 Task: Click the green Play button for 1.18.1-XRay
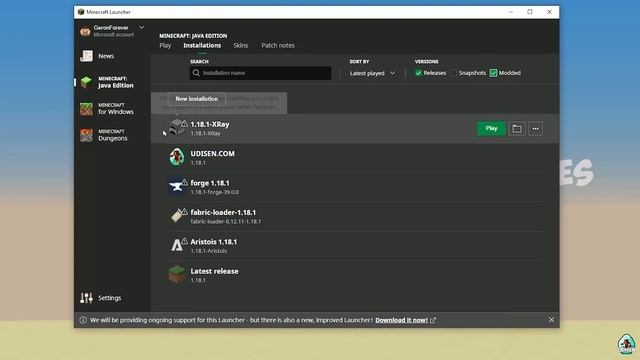491,129
